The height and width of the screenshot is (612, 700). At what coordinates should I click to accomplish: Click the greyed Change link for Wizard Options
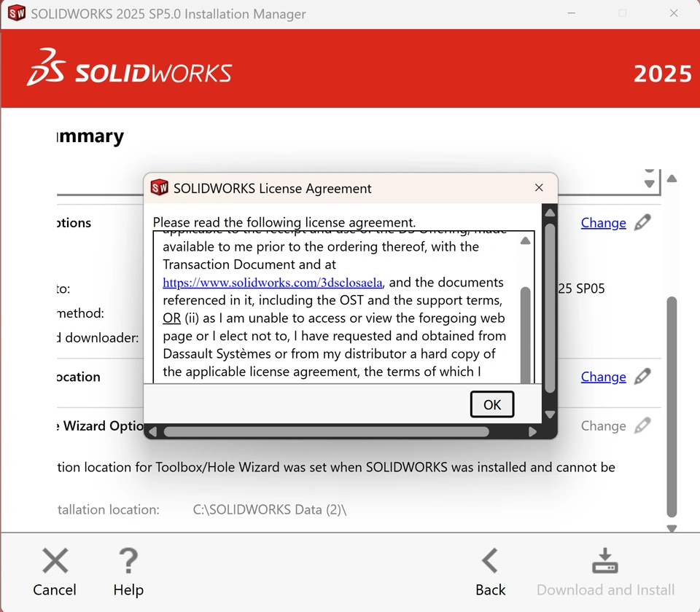603,426
